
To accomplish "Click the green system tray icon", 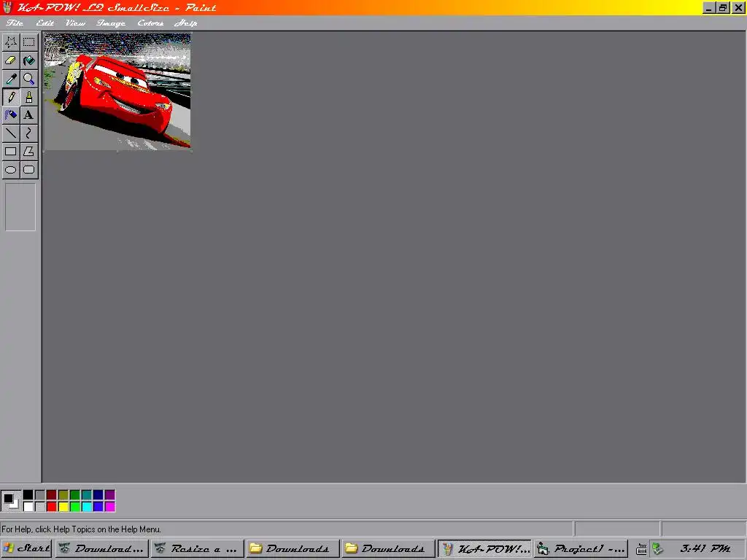I will coord(658,548).
